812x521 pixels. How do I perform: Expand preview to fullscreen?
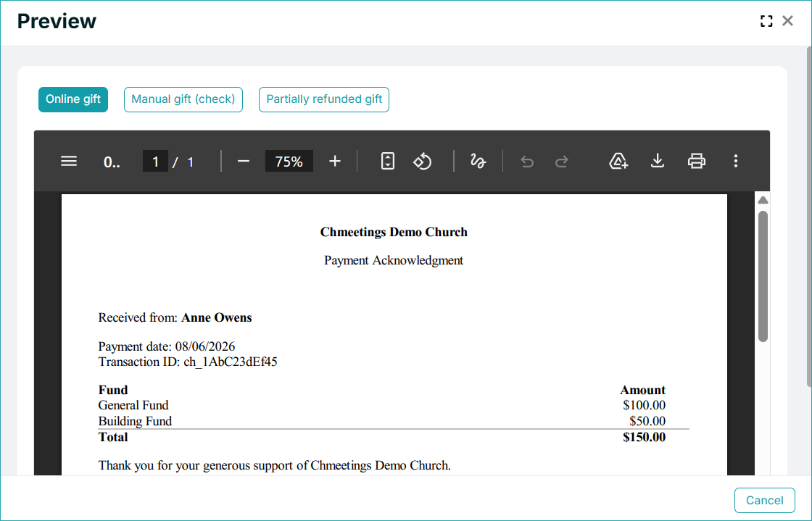coord(766,21)
